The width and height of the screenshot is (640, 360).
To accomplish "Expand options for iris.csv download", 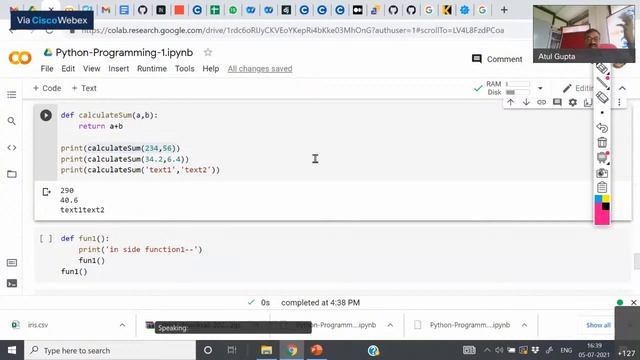I will tap(122, 325).
